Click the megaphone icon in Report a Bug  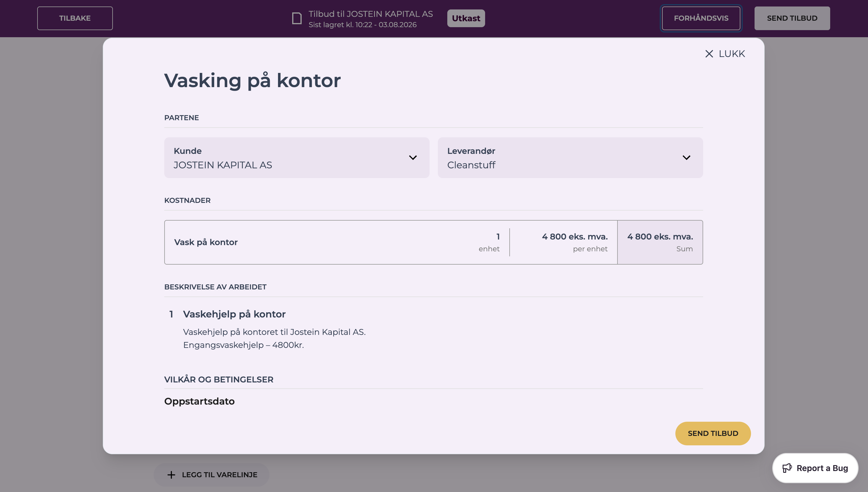point(787,468)
